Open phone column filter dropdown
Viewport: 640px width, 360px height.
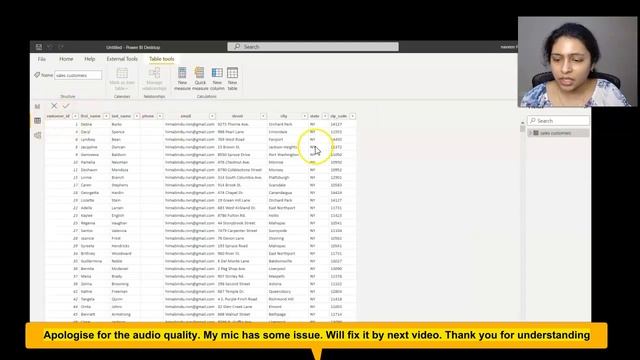pos(160,116)
